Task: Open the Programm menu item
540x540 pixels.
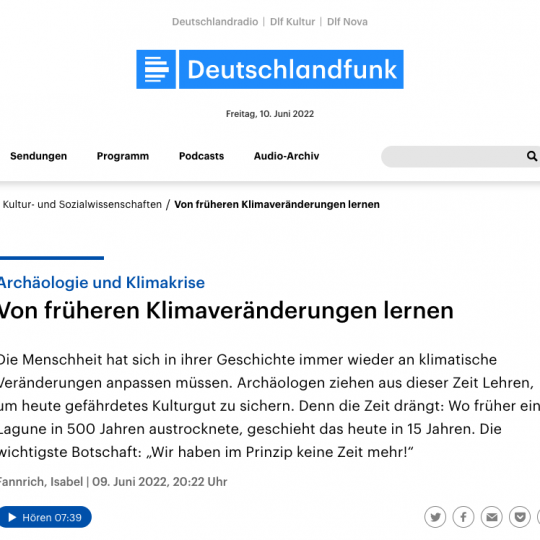Action: click(123, 156)
